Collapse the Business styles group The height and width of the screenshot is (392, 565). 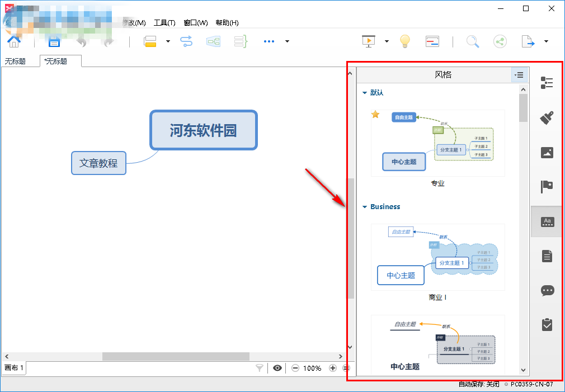pyautogui.click(x=364, y=206)
